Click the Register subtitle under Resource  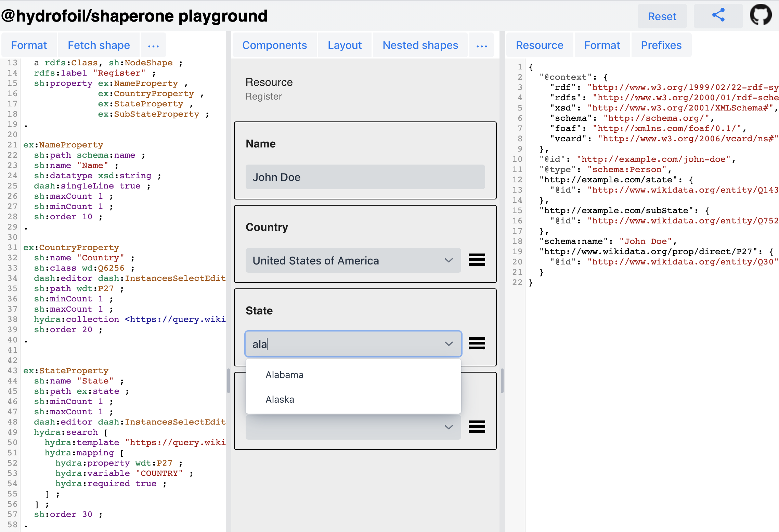[263, 96]
